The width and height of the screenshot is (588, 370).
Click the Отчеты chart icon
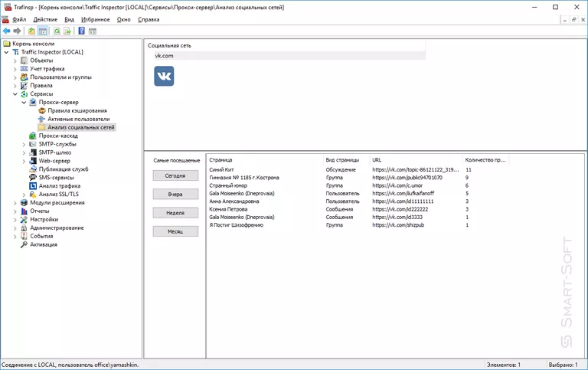(24, 211)
